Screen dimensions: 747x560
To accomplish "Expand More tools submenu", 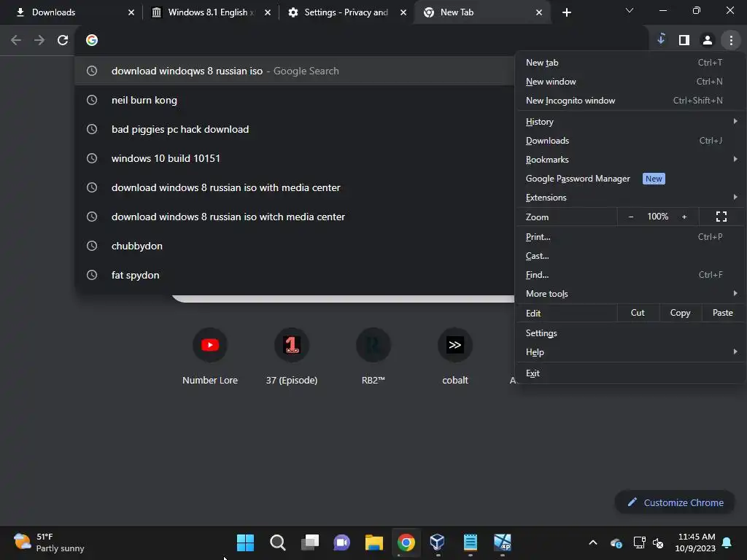I will (630, 294).
